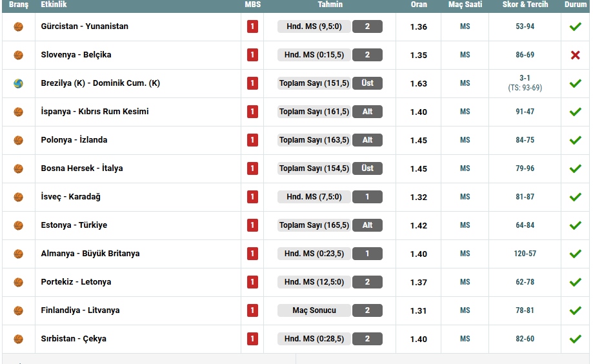Click basketball icon for Sırbistan - Çekya
Viewport: 593px width, 364px height.
(18, 339)
